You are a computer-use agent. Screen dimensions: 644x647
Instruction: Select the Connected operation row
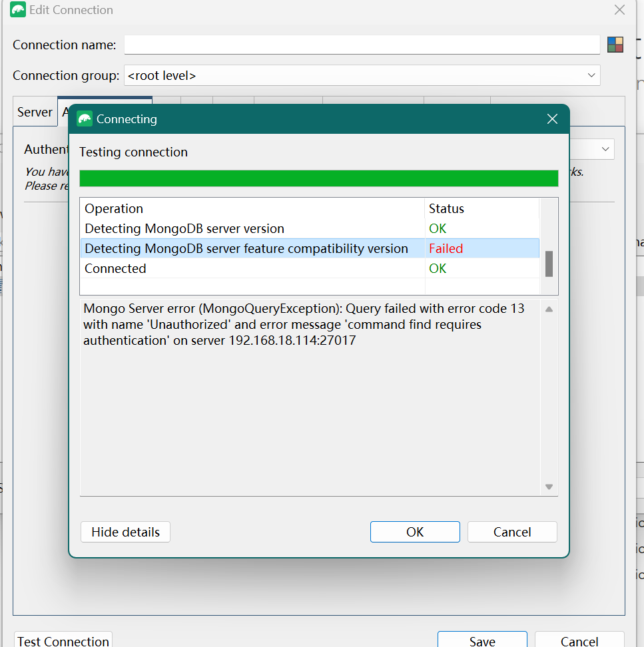point(310,268)
